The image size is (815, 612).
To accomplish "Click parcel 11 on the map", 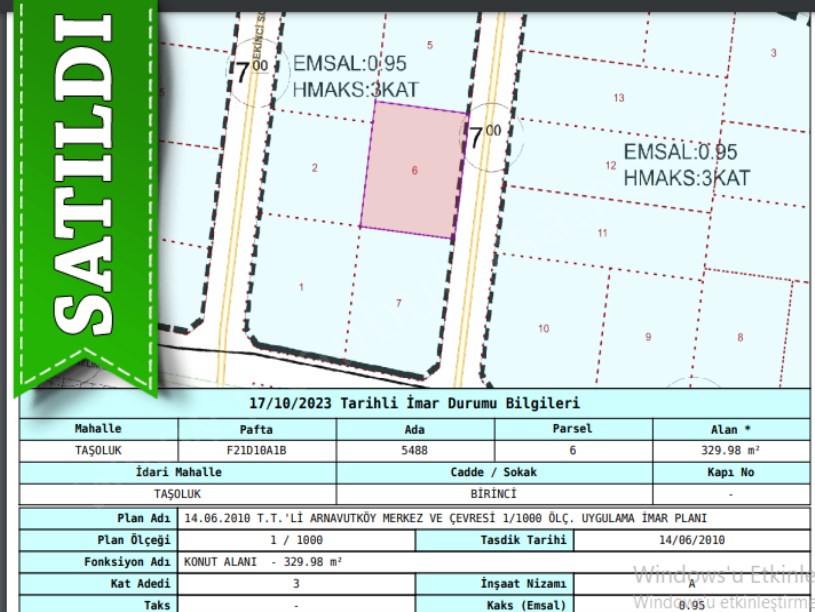I will (x=602, y=233).
